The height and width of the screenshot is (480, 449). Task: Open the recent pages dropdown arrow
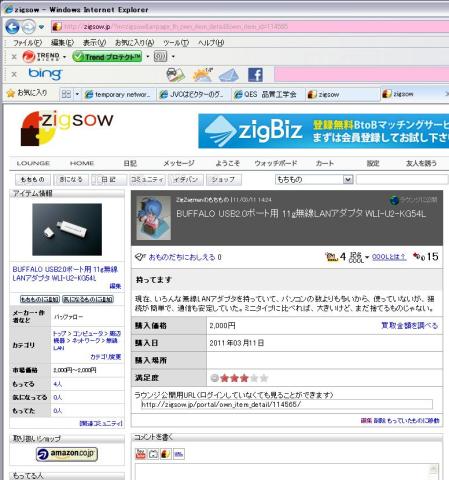(x=41, y=27)
